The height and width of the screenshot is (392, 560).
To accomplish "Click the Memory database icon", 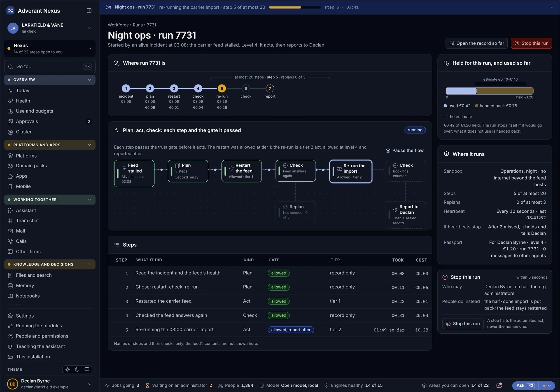I will [10, 286].
